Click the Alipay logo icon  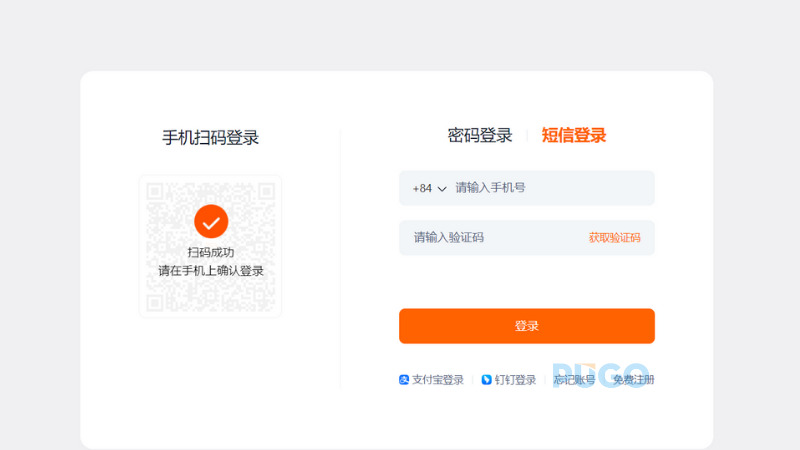tap(404, 380)
